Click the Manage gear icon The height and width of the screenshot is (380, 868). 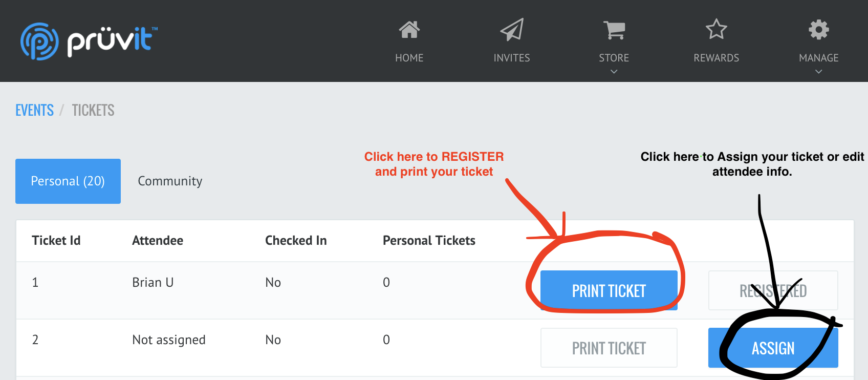819,30
